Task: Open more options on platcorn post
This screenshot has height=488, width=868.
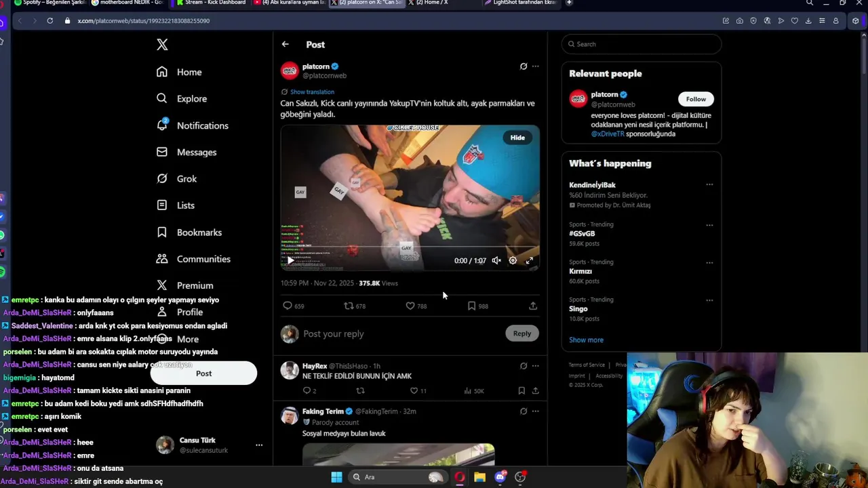Action: click(536, 66)
